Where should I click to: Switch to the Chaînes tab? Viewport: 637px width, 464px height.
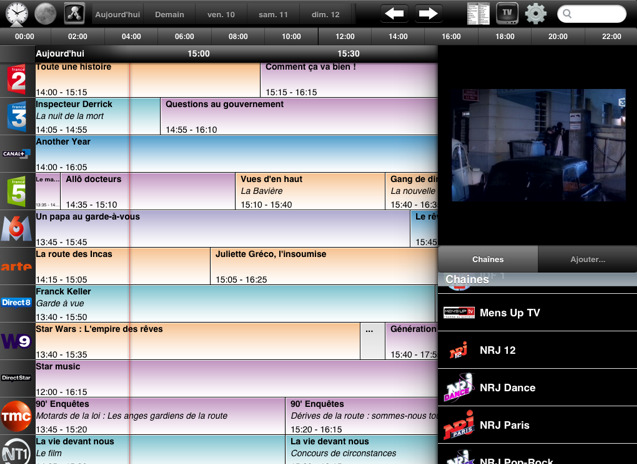[488, 259]
